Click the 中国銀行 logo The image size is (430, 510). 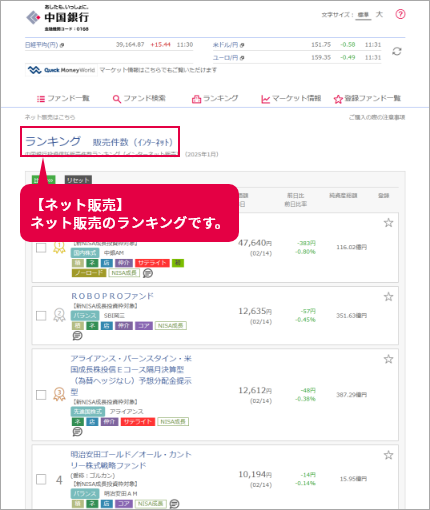click(x=58, y=18)
